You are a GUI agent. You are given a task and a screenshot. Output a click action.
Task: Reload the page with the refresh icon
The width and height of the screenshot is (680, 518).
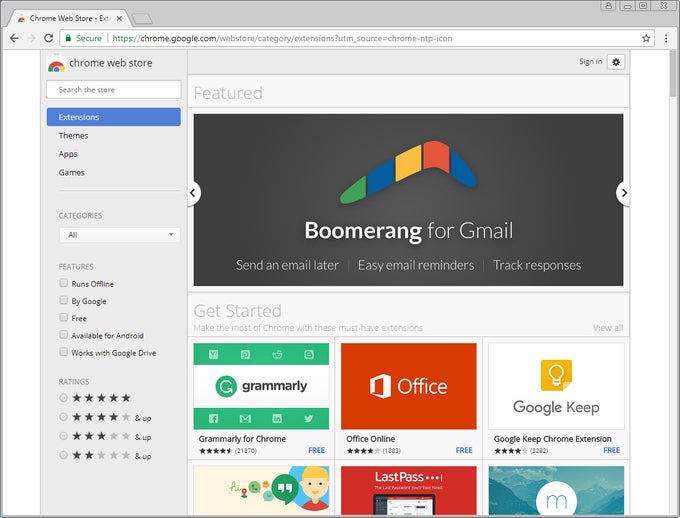[x=48, y=38]
